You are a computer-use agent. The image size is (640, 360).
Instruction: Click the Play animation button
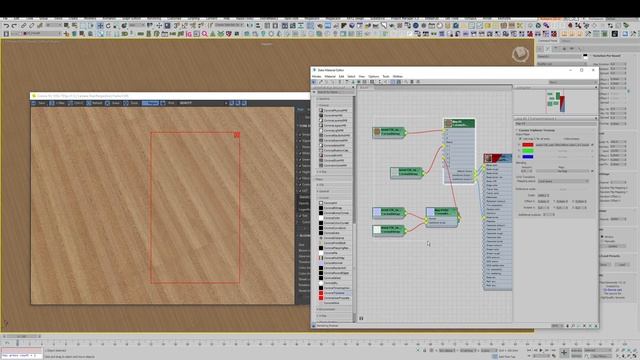541,350
